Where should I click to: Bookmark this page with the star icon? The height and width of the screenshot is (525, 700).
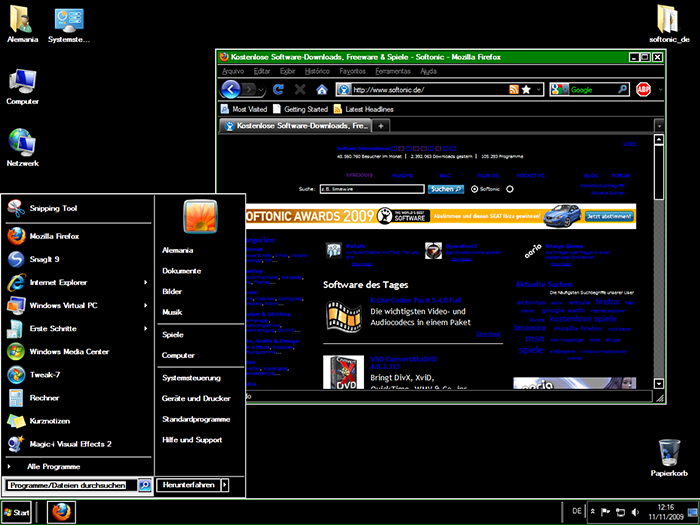pos(525,89)
